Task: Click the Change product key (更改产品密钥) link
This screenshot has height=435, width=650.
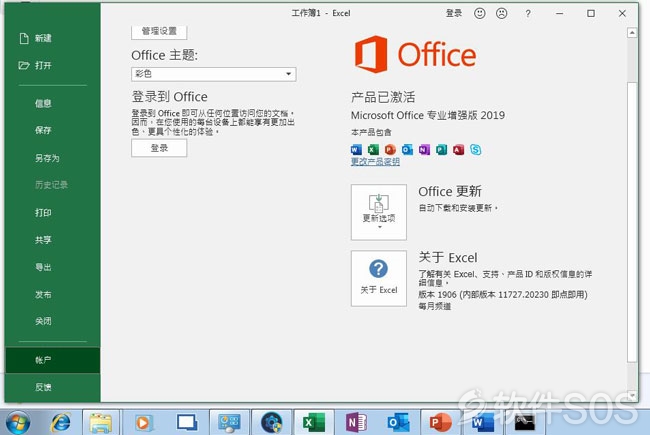Action: pyautogui.click(x=375, y=162)
